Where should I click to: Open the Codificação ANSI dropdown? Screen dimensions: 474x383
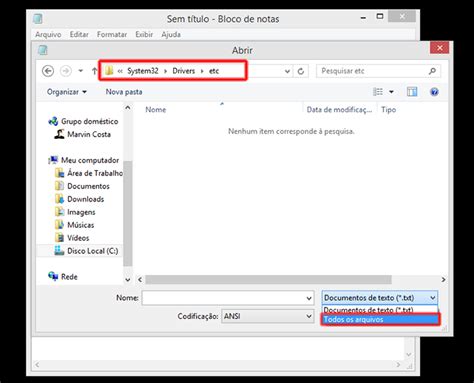click(x=267, y=316)
